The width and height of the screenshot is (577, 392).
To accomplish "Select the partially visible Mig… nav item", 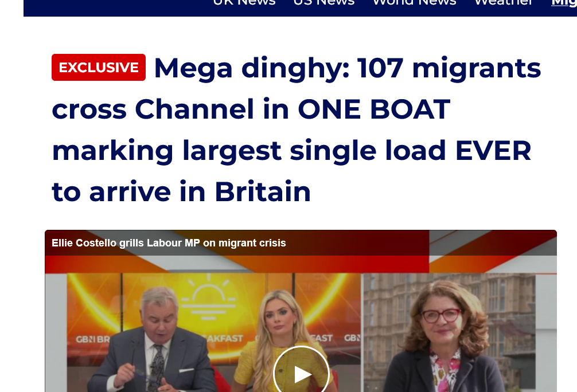I will coord(564,3).
